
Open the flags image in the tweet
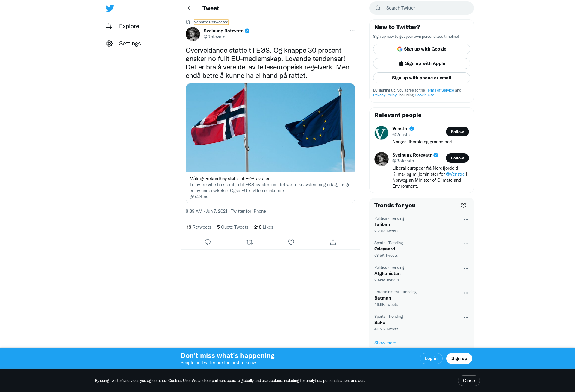point(270,128)
